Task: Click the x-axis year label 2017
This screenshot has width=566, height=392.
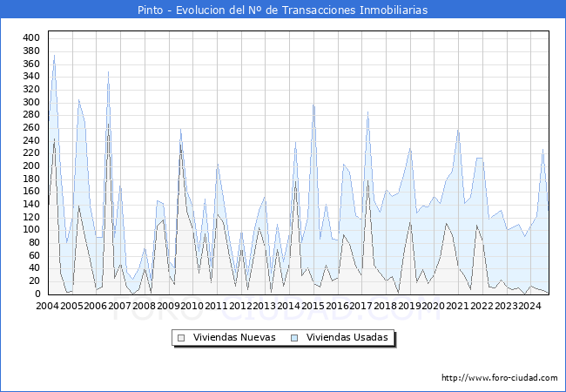Action: click(x=361, y=306)
